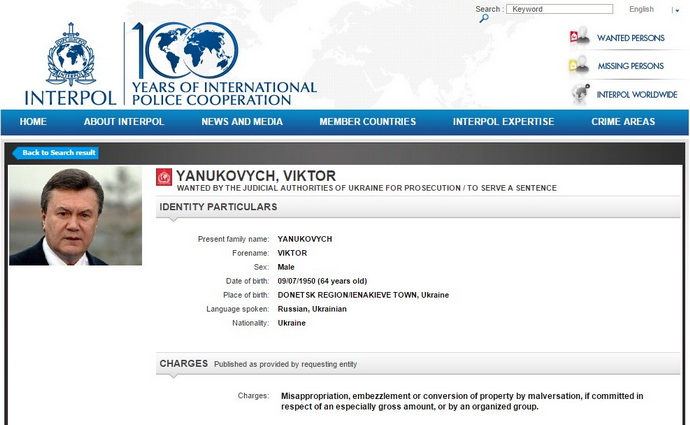This screenshot has width=690, height=425.
Task: Click the Missing Persons silhouette icon
Action: [x=580, y=65]
